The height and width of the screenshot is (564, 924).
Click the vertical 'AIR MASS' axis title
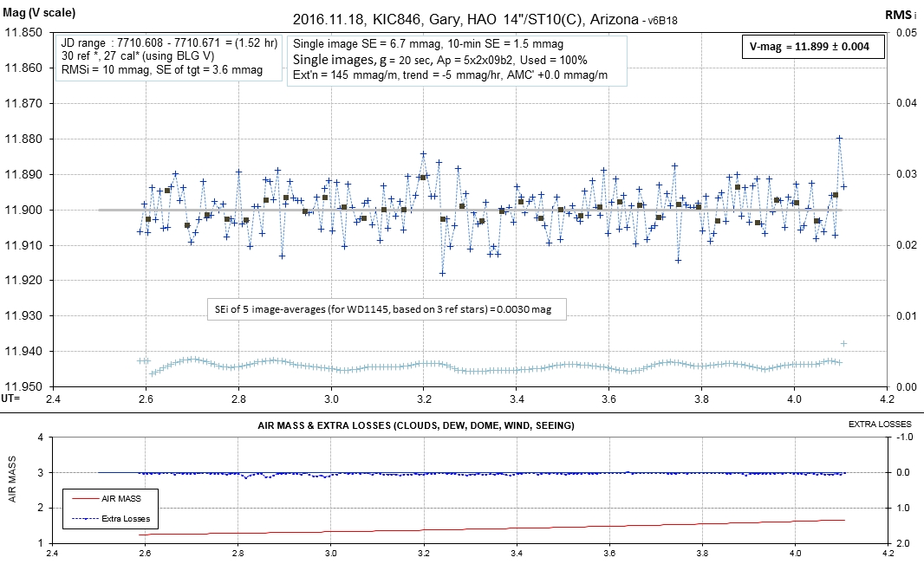click(12, 479)
